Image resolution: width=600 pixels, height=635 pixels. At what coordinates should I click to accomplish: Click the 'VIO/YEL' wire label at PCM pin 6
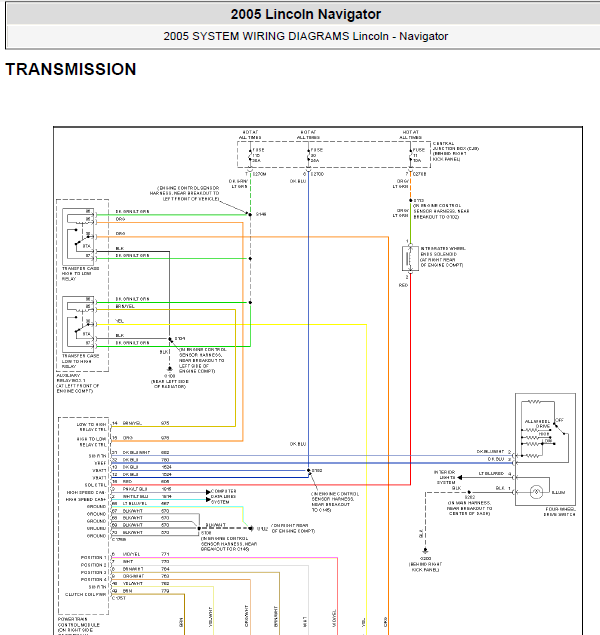click(x=132, y=554)
